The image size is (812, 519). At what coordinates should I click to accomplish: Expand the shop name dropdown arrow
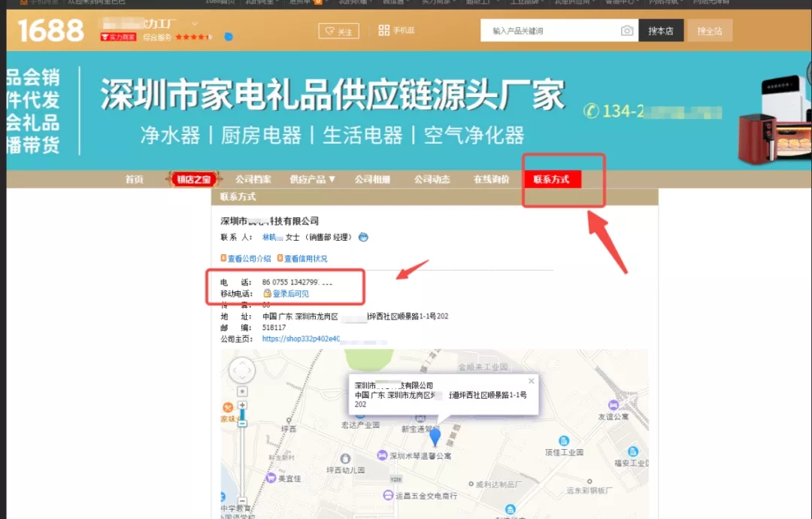(195, 24)
